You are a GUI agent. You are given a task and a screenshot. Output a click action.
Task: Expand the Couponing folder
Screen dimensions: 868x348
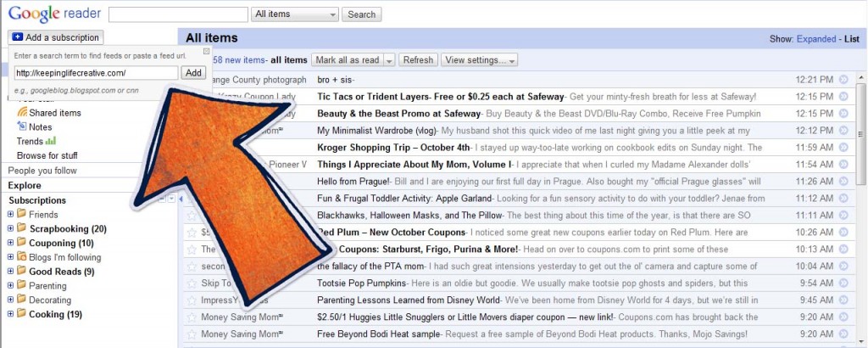pyautogui.click(x=10, y=244)
